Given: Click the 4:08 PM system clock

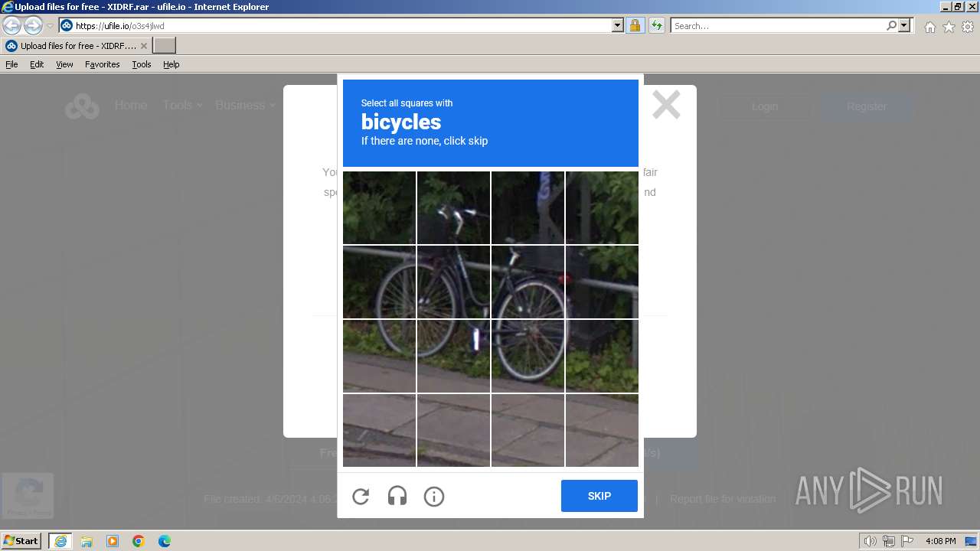Looking at the screenshot, I should coord(940,541).
